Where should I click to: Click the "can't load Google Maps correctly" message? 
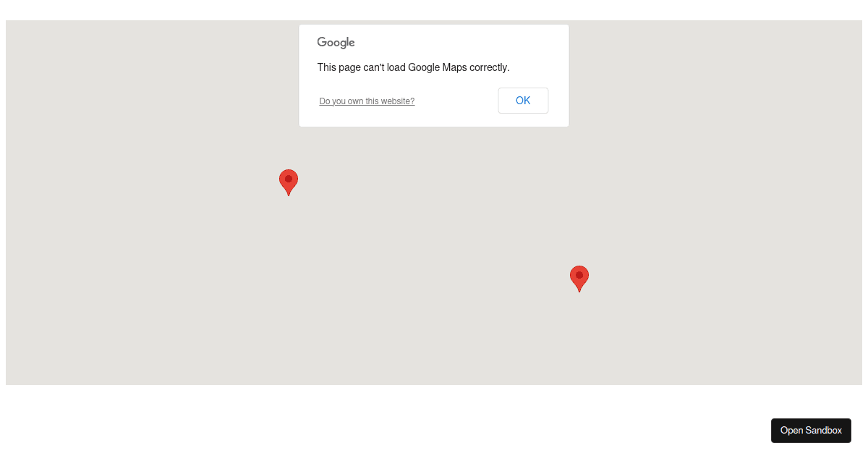pyautogui.click(x=414, y=67)
